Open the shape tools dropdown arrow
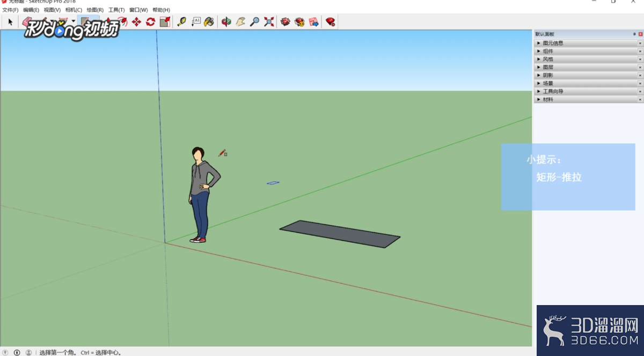The height and width of the screenshot is (356, 644). click(74, 22)
